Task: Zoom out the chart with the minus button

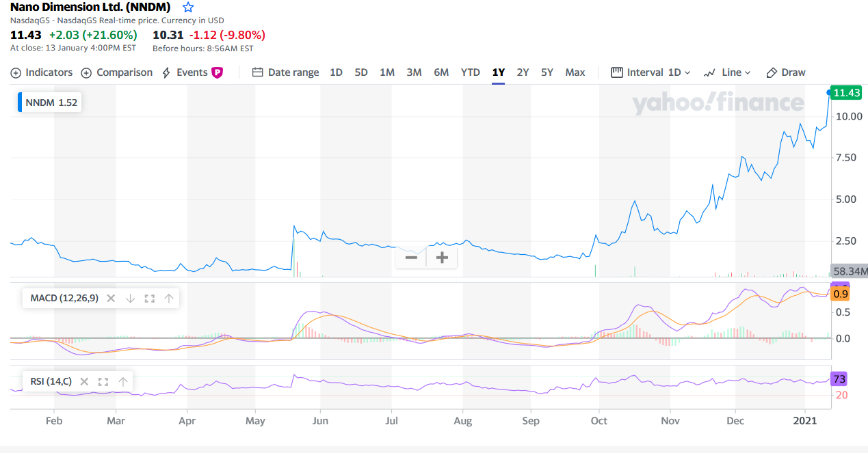Action: [x=411, y=258]
